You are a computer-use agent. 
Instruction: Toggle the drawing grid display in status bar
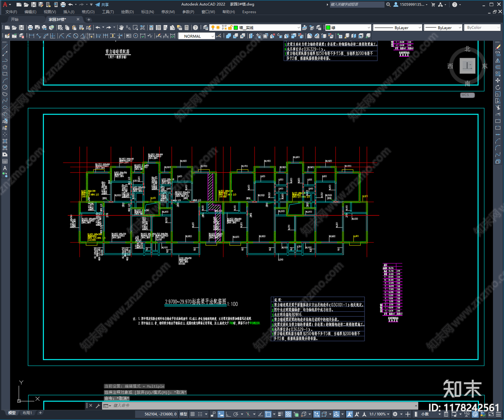[x=192, y=414]
